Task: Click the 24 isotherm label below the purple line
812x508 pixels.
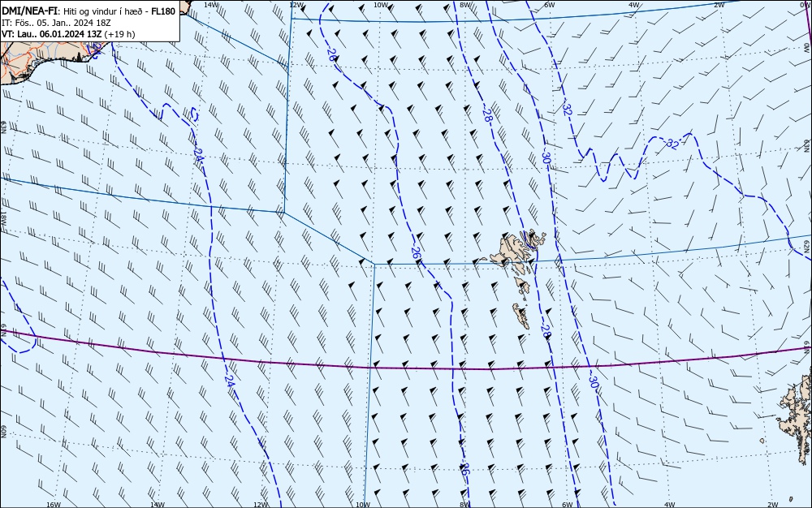Action: [x=230, y=381]
